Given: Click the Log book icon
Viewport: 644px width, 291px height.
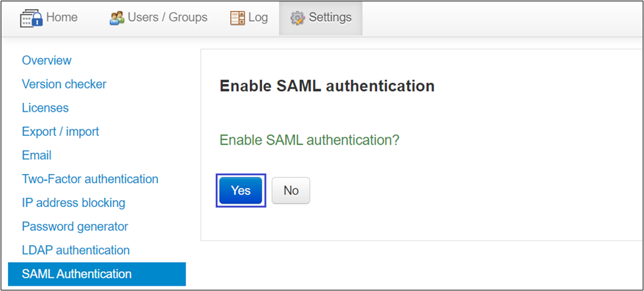Looking at the screenshot, I should point(237,18).
